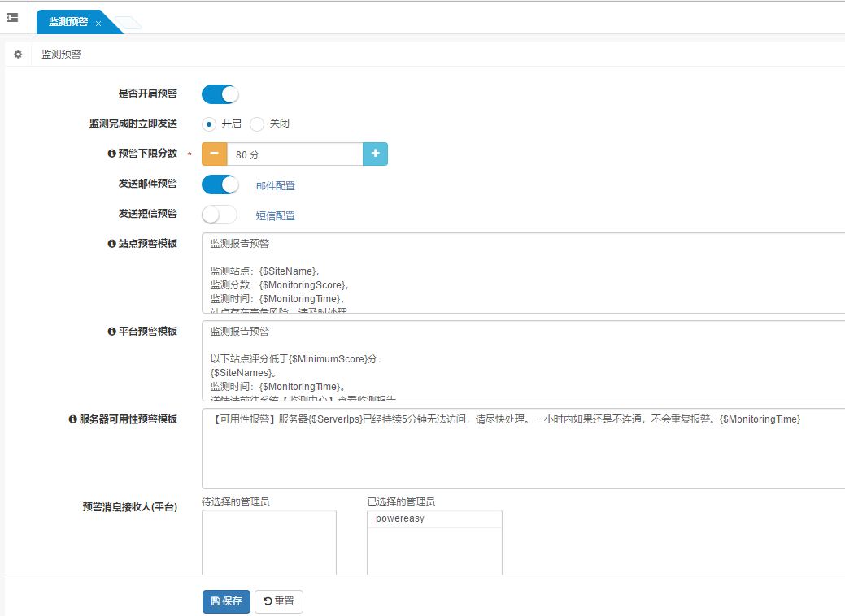Toggle the 发送邮件预警 switch
The width and height of the screenshot is (845, 616).
220,184
